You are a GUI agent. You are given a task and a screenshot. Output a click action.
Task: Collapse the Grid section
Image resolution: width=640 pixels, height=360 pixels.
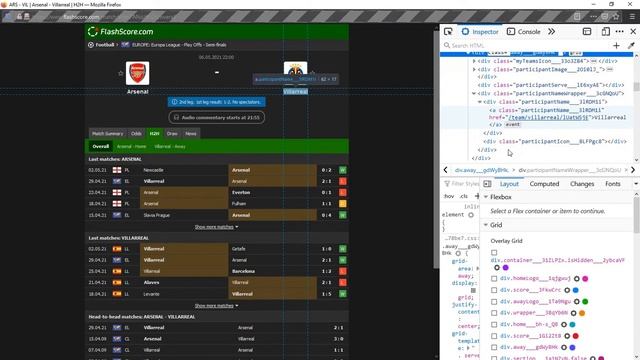[x=486, y=225]
